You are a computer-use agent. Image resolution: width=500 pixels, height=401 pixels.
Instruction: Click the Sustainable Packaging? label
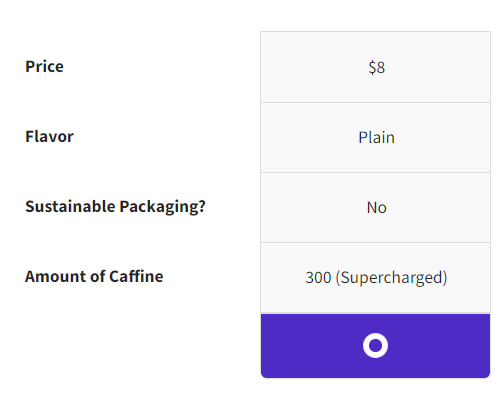[115, 207]
